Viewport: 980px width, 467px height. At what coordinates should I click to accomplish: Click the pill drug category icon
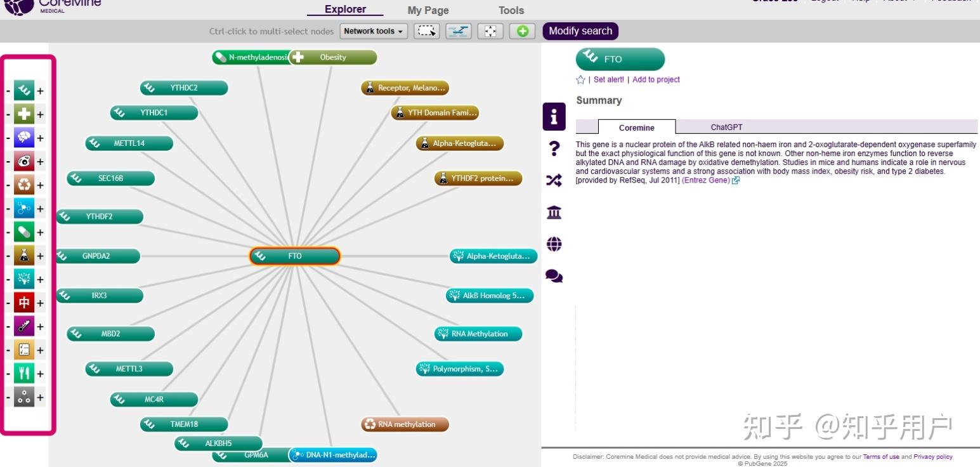(24, 232)
